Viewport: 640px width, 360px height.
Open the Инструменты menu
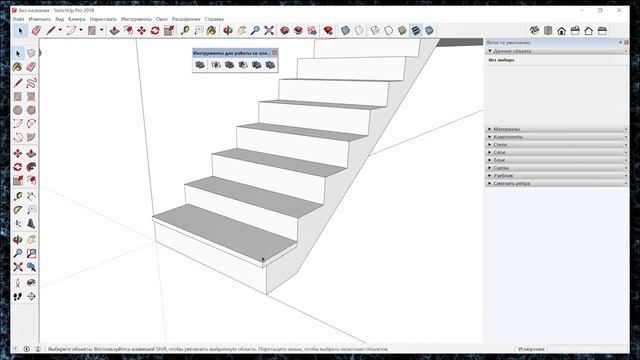(x=136, y=19)
